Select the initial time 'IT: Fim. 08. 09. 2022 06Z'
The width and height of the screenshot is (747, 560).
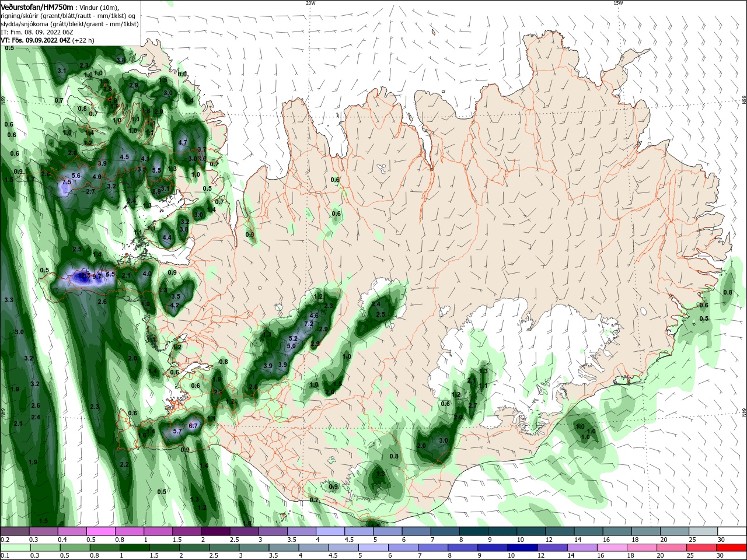coord(37,32)
